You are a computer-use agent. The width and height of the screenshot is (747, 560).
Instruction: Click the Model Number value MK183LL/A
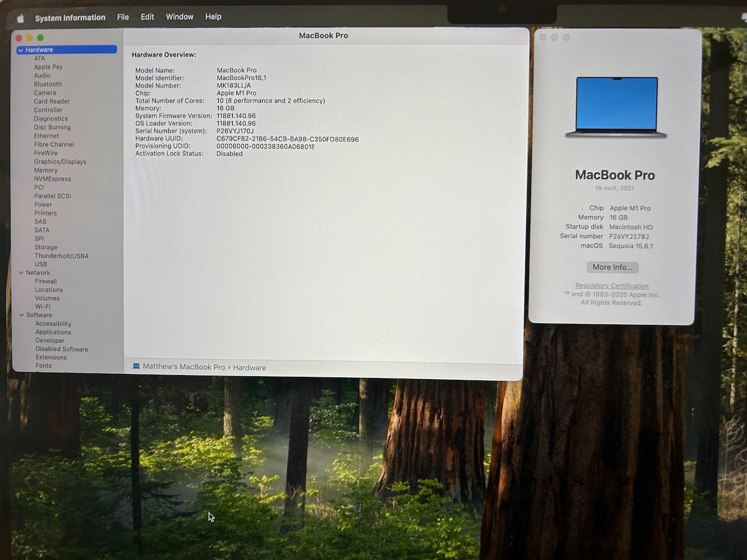(233, 86)
